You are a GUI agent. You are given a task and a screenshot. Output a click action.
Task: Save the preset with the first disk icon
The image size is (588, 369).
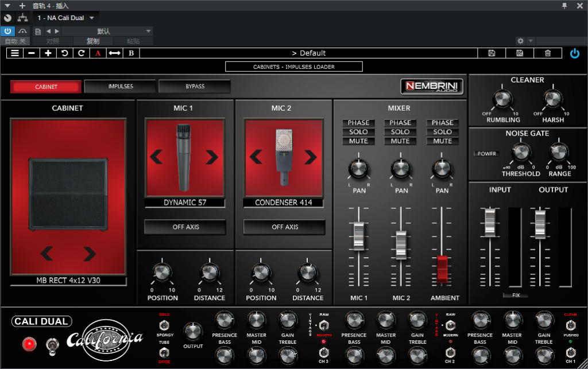point(492,53)
